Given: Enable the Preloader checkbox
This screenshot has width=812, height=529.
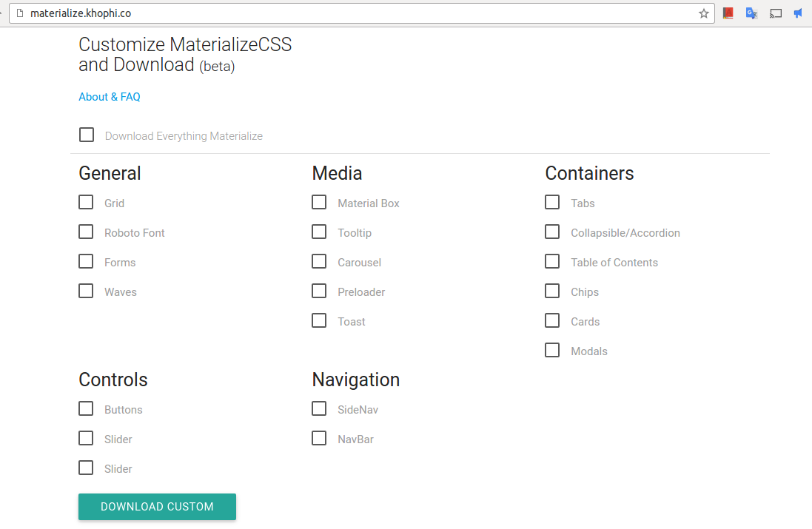Looking at the screenshot, I should 319,291.
